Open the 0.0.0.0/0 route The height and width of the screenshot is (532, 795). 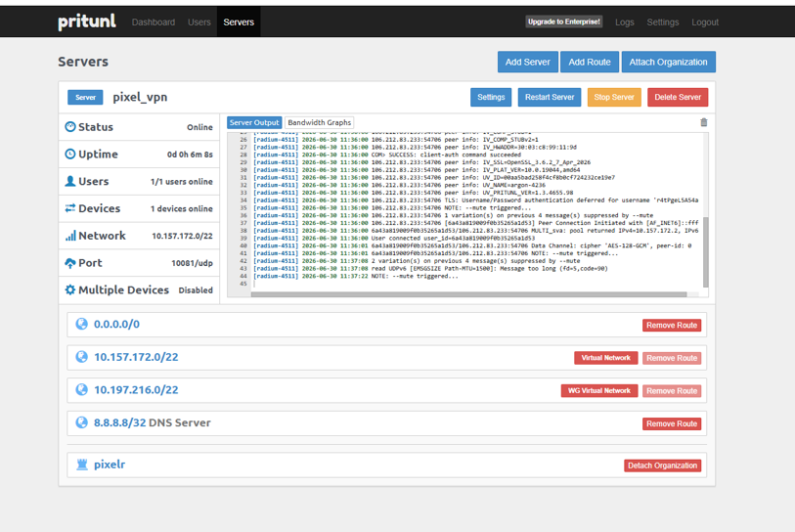tap(116, 324)
